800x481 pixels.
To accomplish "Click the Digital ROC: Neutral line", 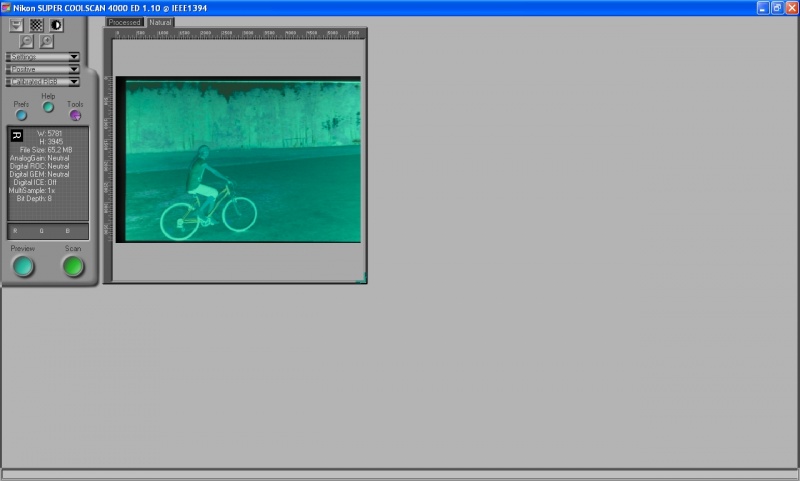I will 39,166.
